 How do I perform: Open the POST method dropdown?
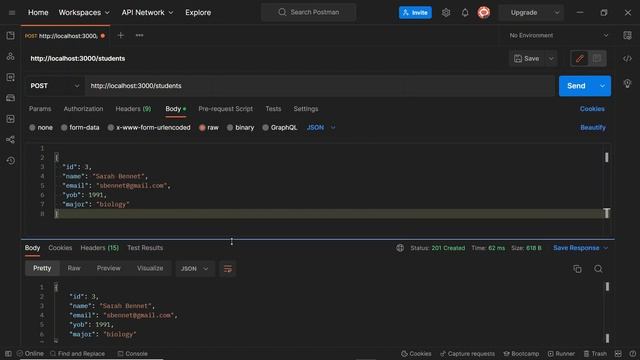(x=54, y=86)
